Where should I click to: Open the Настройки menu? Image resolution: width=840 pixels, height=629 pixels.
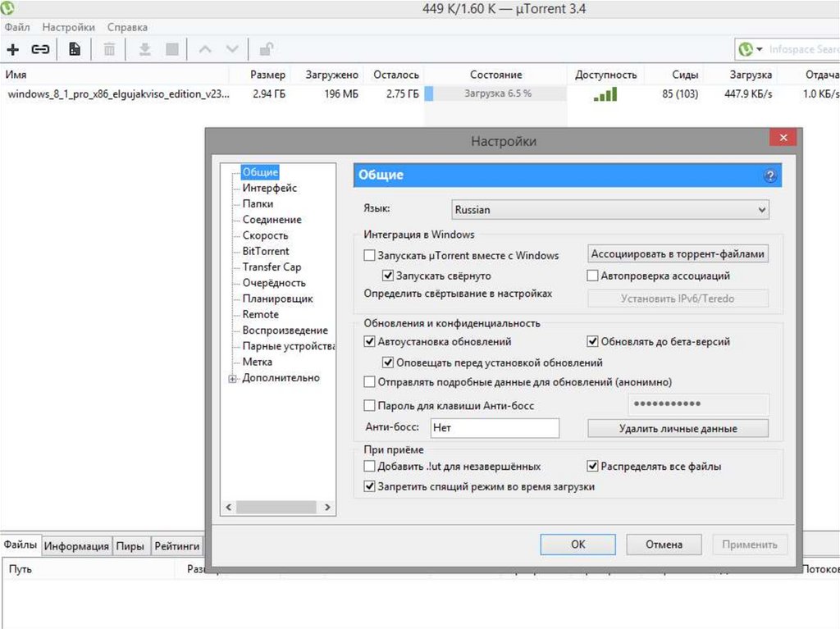[67, 27]
